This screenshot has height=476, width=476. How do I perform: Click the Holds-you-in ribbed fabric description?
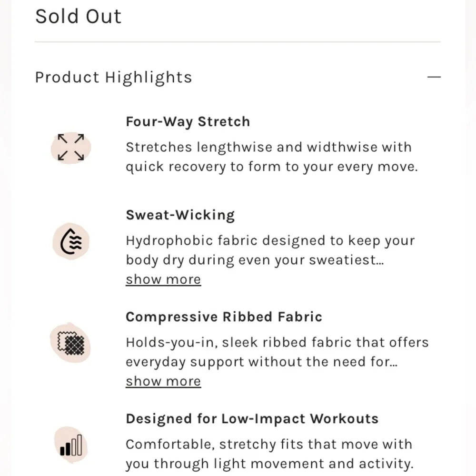[x=277, y=352]
